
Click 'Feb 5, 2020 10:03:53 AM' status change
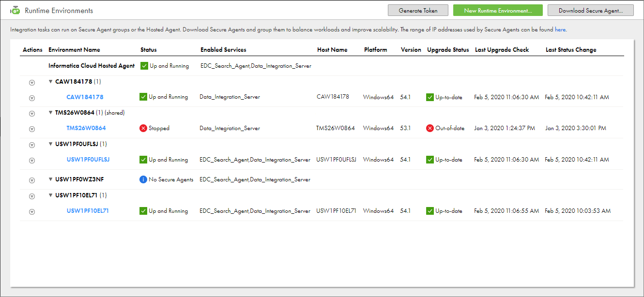point(578,211)
